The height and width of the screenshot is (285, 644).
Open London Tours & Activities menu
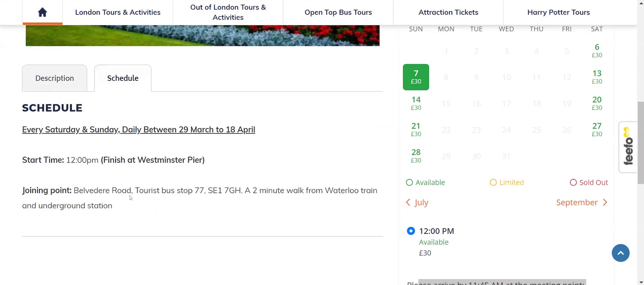(x=118, y=12)
